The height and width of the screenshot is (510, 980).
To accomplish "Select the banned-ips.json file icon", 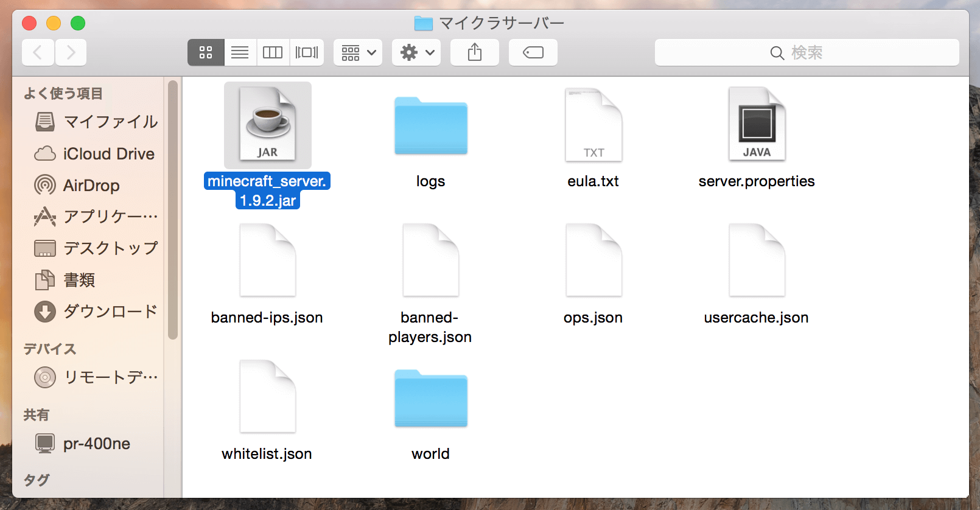I will [268, 260].
